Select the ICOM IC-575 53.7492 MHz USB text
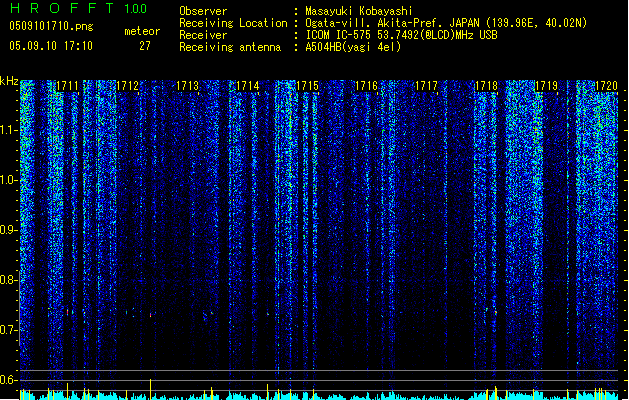The width and height of the screenshot is (629, 400). [402, 35]
